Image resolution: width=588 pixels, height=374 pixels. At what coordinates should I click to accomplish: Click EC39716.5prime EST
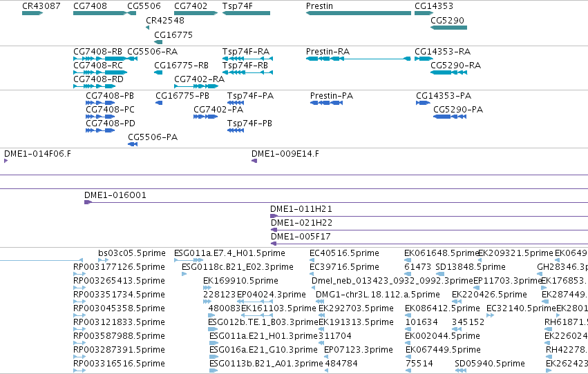(x=312, y=274)
